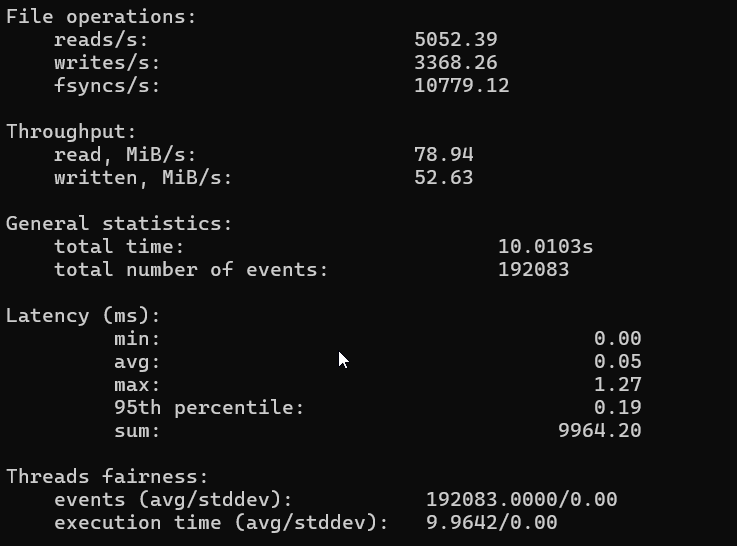Select the "written, MiB/s:" label
737x546 pixels.
[x=143, y=178]
